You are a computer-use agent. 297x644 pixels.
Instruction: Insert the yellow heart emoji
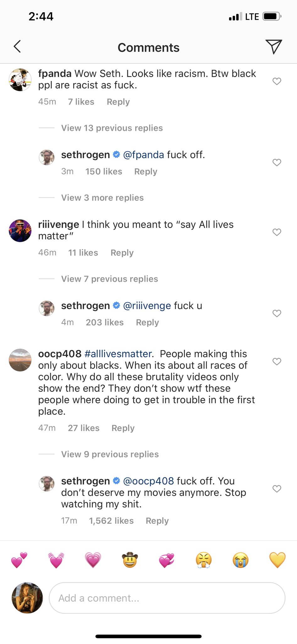278,560
